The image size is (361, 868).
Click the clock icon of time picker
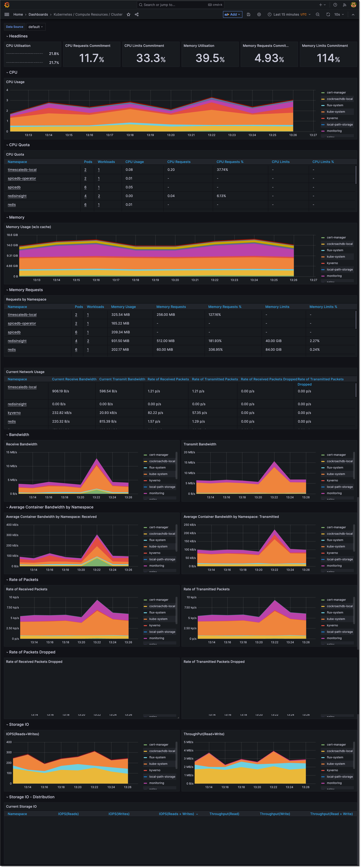[x=270, y=15]
